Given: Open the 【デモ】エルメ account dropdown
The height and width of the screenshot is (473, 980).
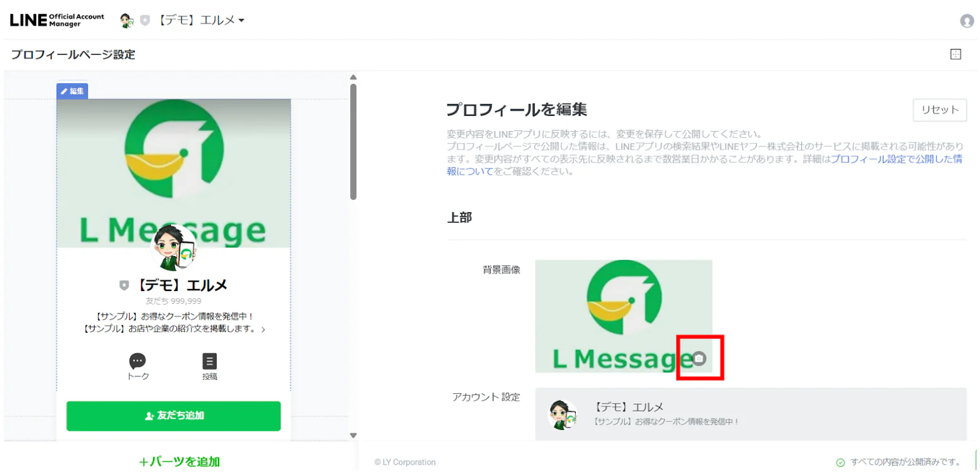Looking at the screenshot, I should click(x=202, y=20).
